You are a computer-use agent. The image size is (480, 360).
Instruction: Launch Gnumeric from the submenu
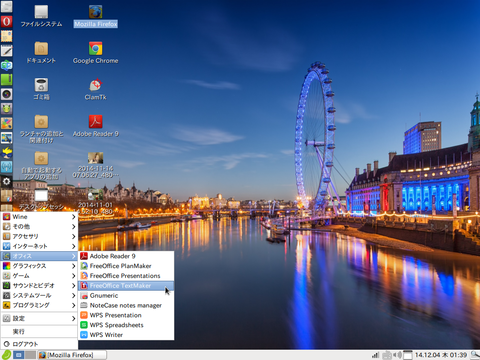(x=126, y=295)
